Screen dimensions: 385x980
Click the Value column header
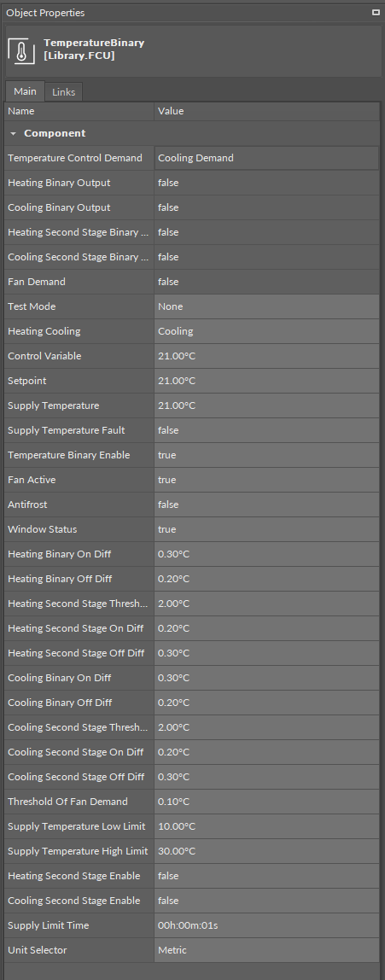[x=266, y=111]
